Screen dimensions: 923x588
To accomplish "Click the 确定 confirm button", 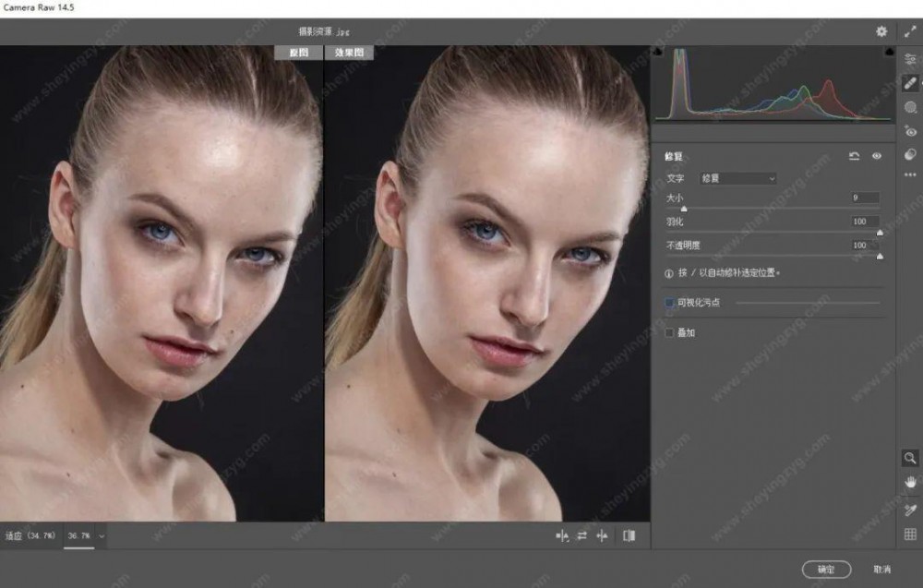I will click(826, 570).
